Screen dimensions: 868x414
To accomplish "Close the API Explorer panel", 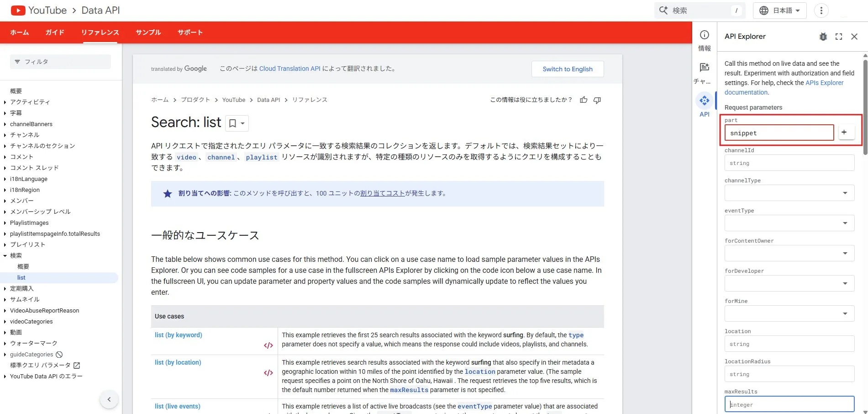I will coord(854,37).
